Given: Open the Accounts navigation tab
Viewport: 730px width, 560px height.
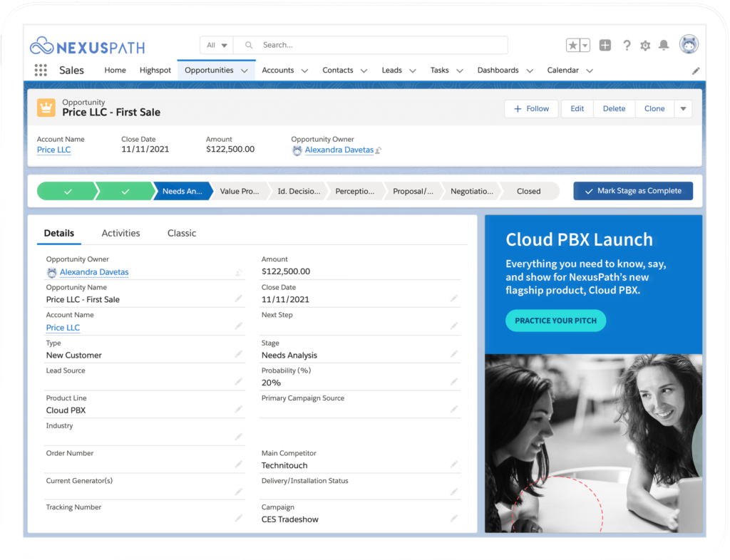Looking at the screenshot, I should [x=278, y=71].
